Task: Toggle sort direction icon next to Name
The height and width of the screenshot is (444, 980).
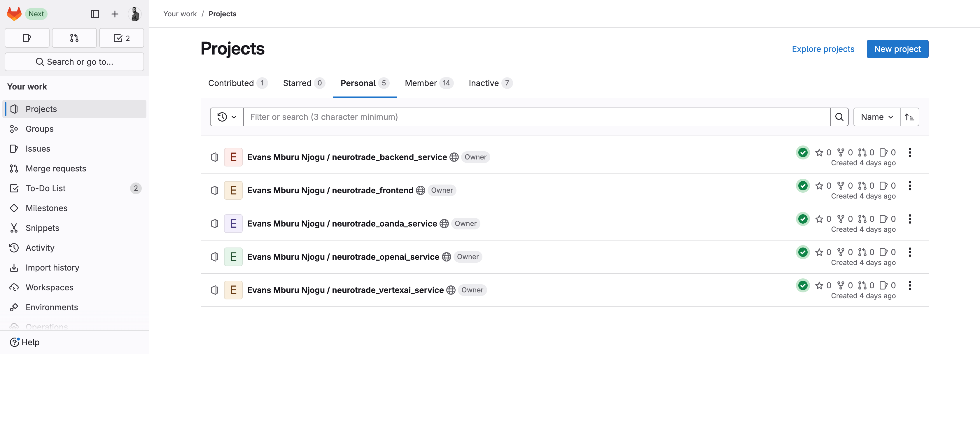Action: [x=910, y=117]
